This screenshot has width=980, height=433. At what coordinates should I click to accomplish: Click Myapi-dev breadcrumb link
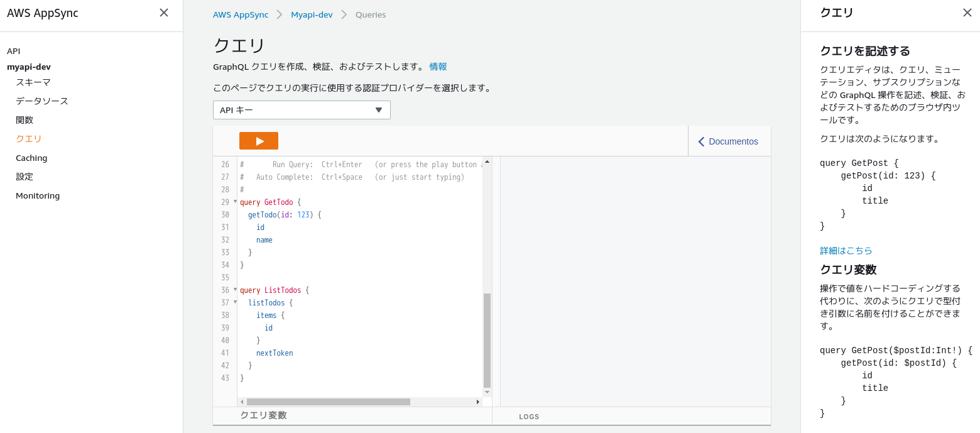pos(312,14)
